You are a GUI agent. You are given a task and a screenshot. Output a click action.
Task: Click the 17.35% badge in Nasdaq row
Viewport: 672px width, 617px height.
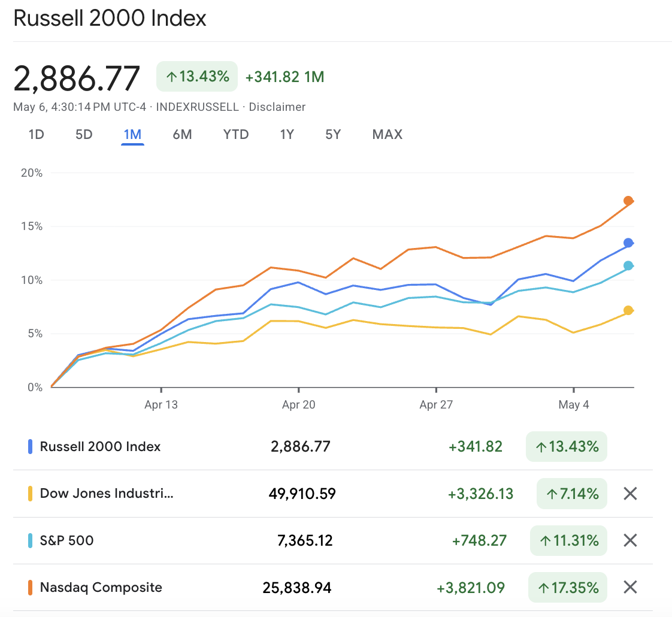568,587
